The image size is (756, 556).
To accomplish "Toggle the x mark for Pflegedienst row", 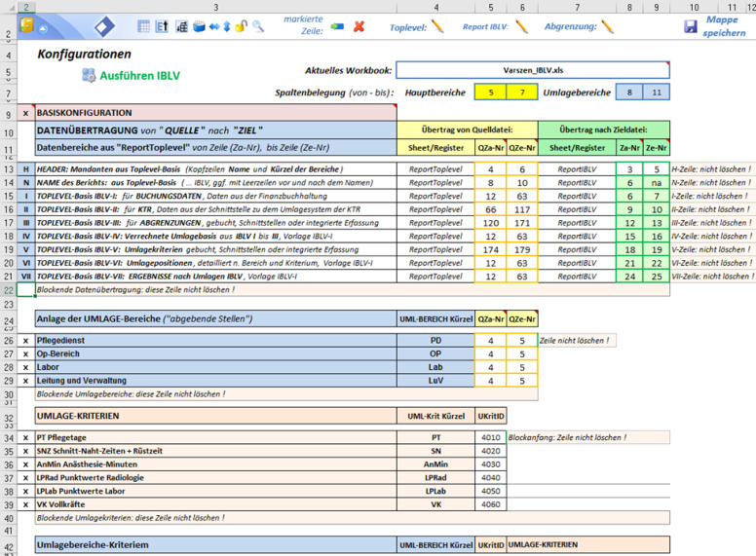I will coord(25,340).
